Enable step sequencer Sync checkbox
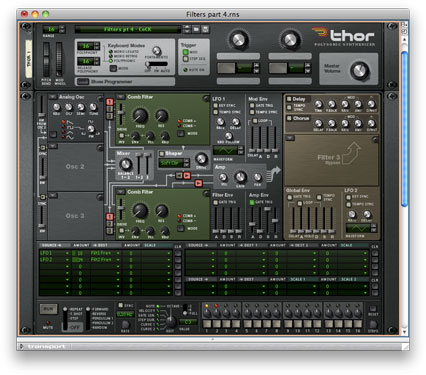 pos(121,305)
